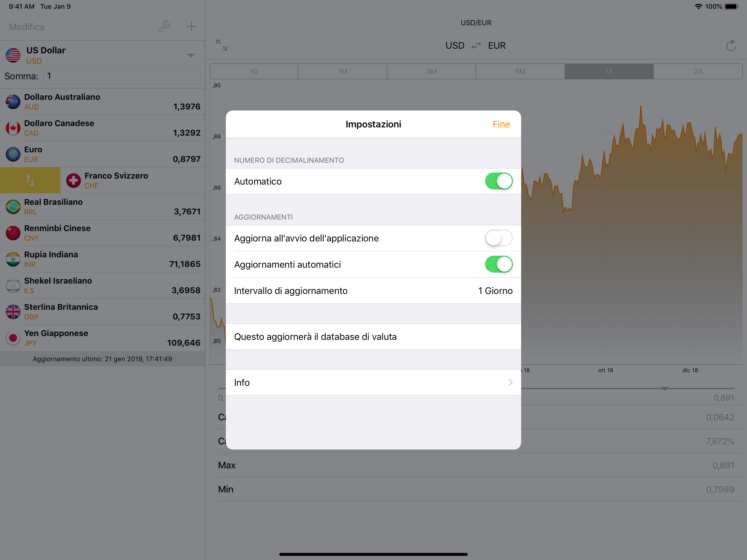The width and height of the screenshot is (747, 560).
Task: Tap the US Dollar flag icon
Action: coord(13,55)
